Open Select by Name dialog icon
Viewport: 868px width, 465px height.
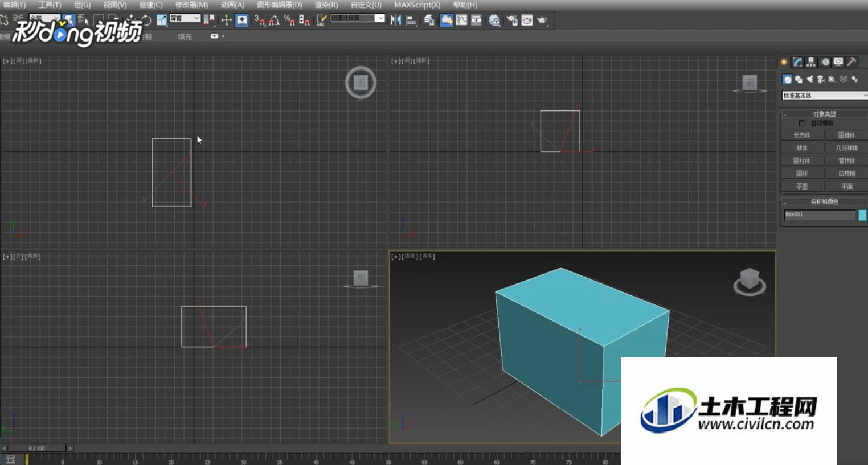(x=83, y=20)
